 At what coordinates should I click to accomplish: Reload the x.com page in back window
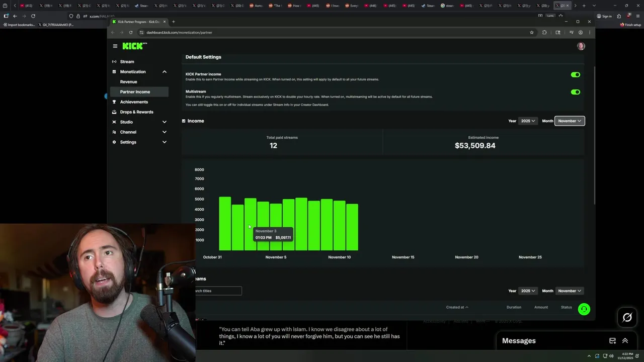coord(33,16)
